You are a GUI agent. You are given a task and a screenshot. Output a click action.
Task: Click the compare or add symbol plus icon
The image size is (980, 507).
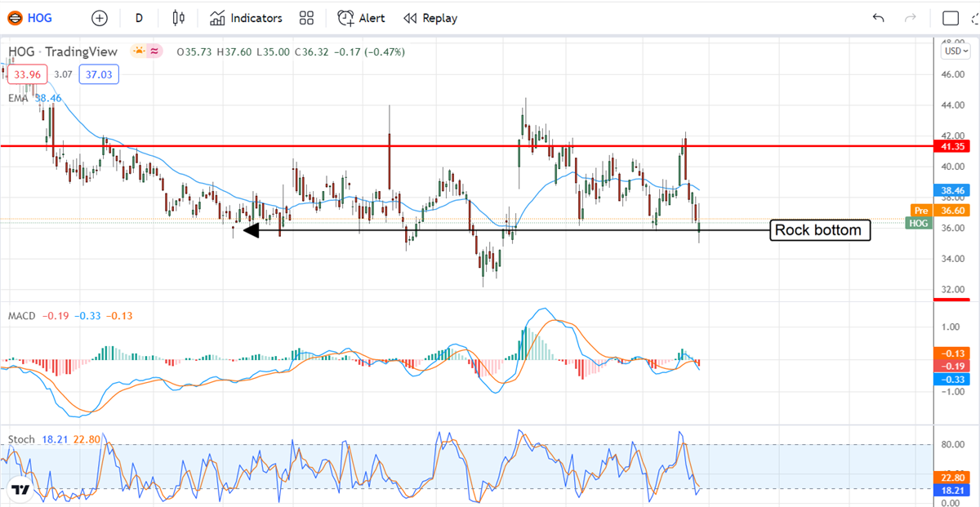click(x=99, y=18)
